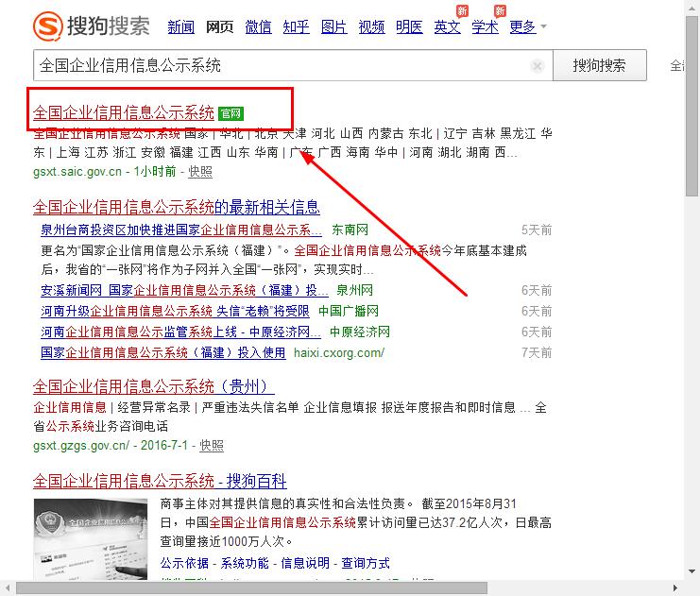Switch to the 图片 search tab
The image size is (700, 596).
pyautogui.click(x=333, y=26)
